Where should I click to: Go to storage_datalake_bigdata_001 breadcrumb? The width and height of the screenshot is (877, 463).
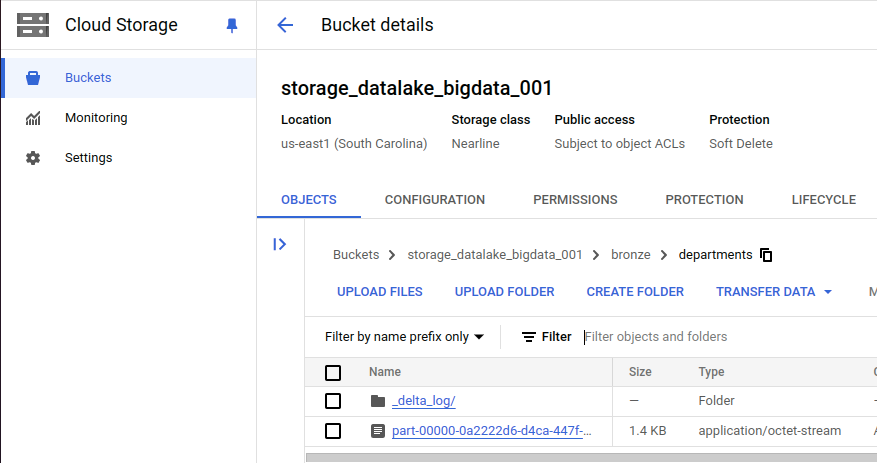point(494,255)
